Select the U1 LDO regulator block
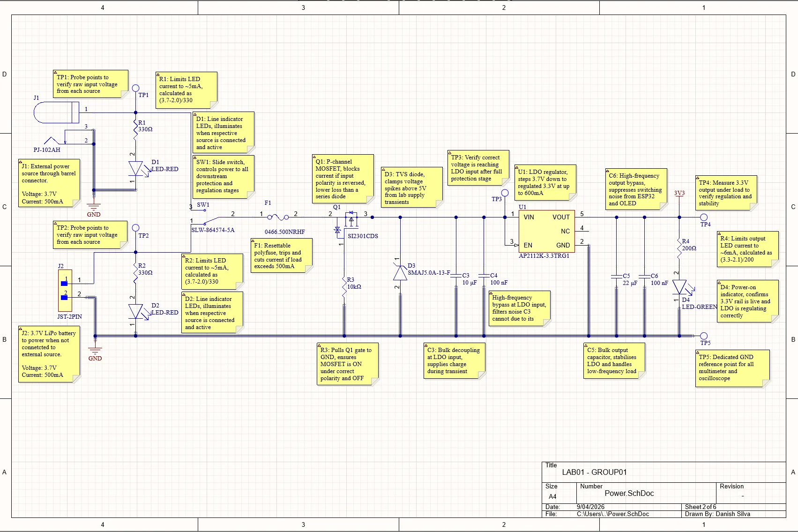 tap(546, 232)
